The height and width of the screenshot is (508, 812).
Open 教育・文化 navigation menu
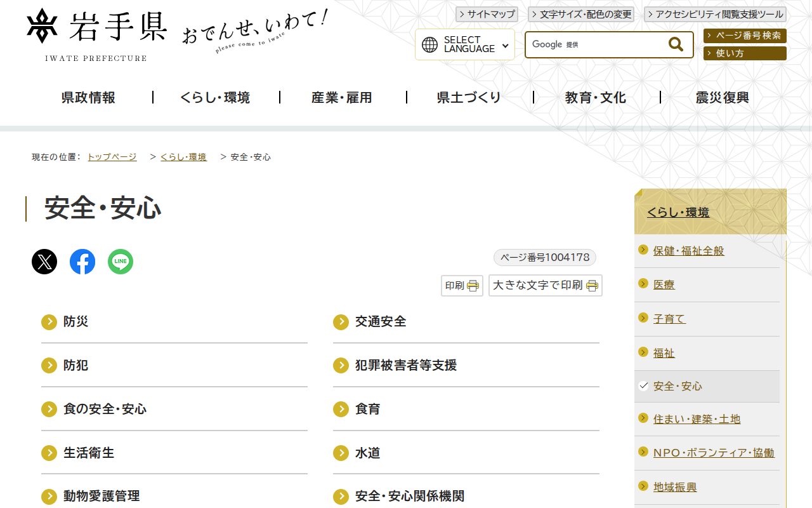(x=596, y=98)
